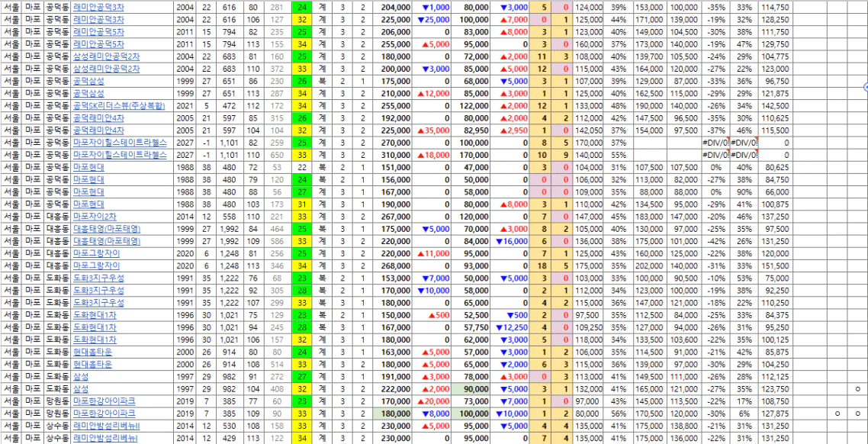Open the 공덕삼성 link in the 210,000 row
868x444 pixels.
tap(88, 93)
